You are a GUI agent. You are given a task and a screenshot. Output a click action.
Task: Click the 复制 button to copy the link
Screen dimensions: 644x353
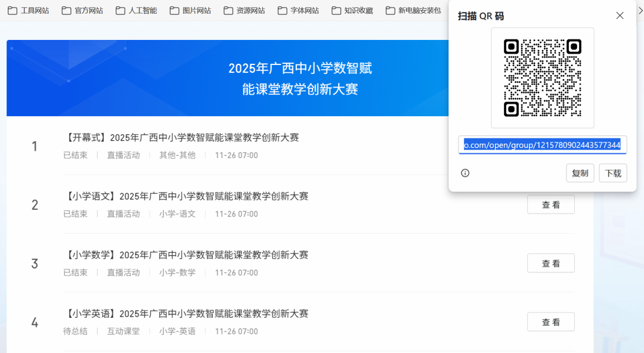[580, 173]
